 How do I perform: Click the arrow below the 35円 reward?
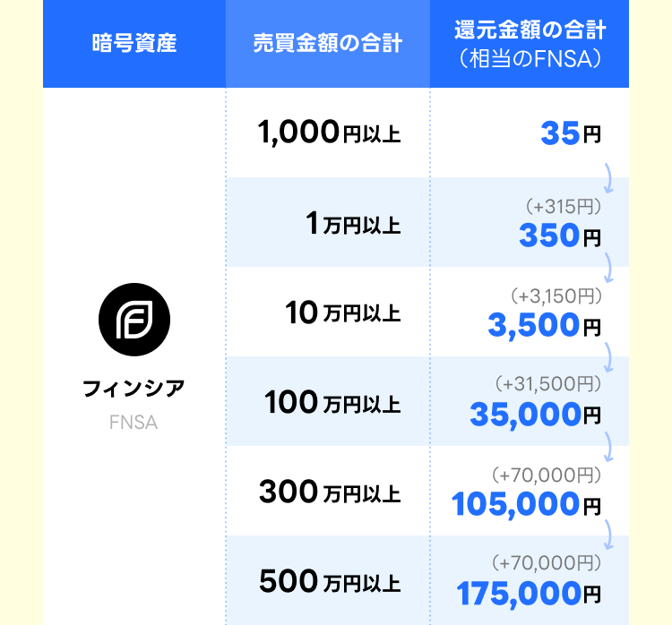(x=608, y=178)
